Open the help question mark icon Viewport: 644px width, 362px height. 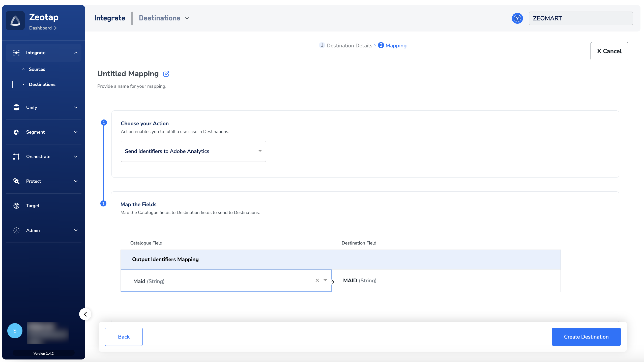point(517,18)
